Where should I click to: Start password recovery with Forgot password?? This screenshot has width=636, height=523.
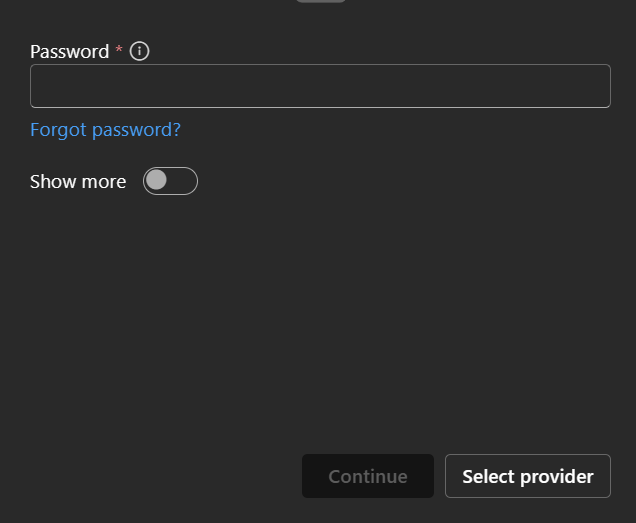coord(105,130)
